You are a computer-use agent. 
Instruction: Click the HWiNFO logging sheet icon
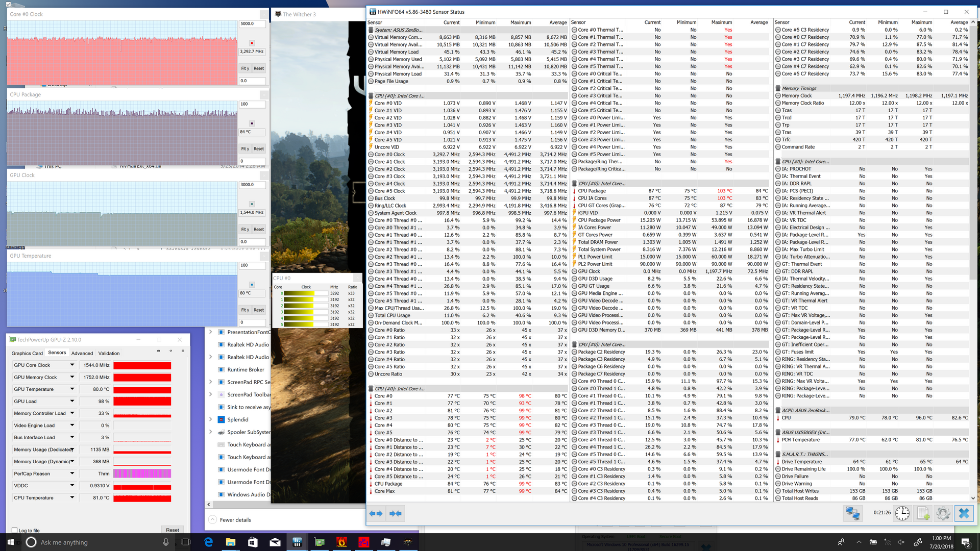(923, 513)
